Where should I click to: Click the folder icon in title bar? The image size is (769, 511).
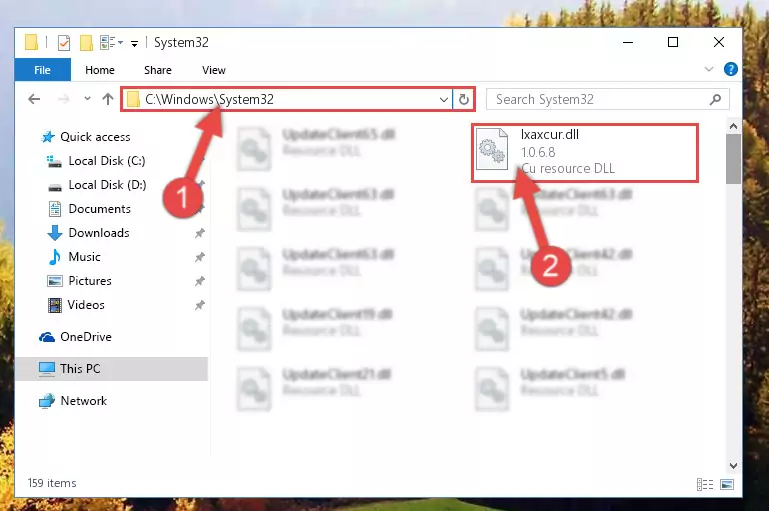[31, 43]
